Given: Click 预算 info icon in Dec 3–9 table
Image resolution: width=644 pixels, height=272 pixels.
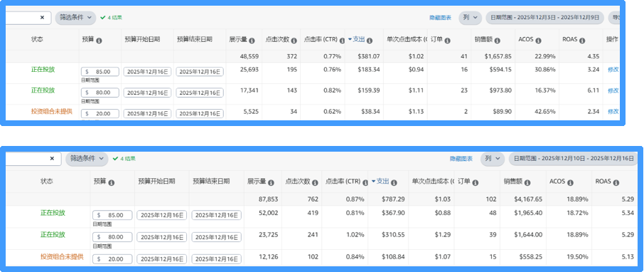Looking at the screenshot, I should point(99,41).
